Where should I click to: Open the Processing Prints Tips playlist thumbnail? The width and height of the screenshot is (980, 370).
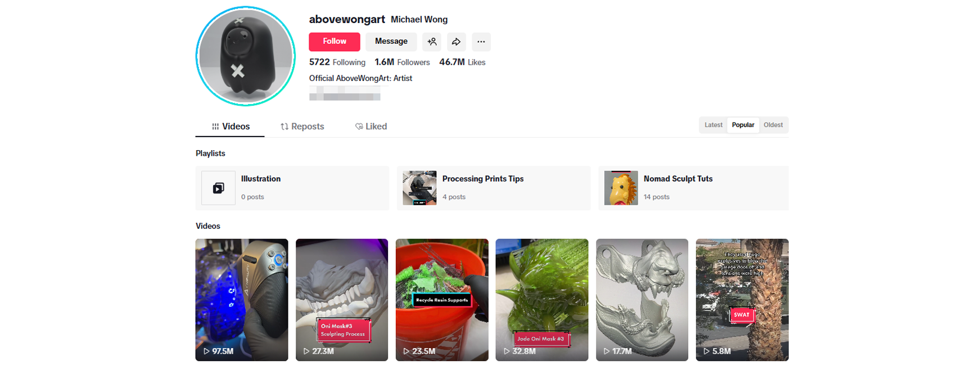point(419,188)
